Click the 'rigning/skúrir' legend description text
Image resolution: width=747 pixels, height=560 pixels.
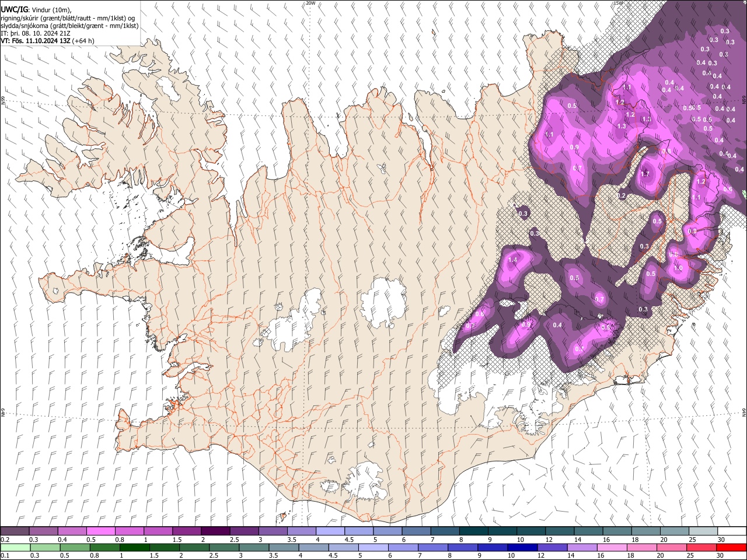[20, 18]
